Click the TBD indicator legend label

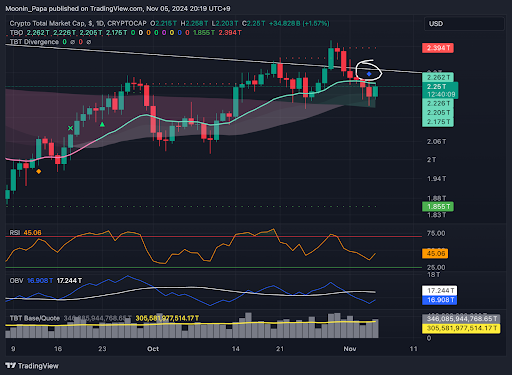pos(16,33)
